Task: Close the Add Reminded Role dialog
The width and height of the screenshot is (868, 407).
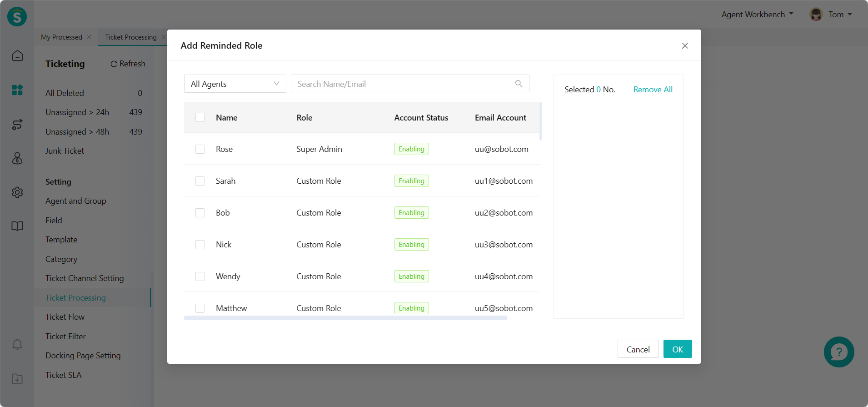Action: 685,45
